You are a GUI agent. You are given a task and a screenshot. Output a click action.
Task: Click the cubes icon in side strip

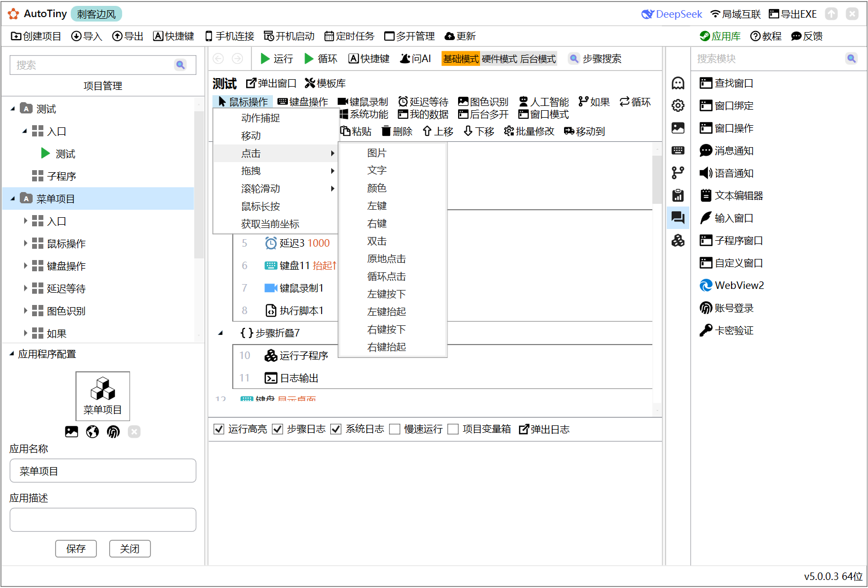point(678,240)
